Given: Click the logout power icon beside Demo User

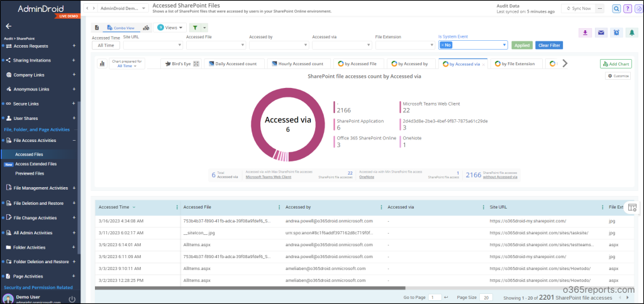Looking at the screenshot, I should click(x=72, y=299).
